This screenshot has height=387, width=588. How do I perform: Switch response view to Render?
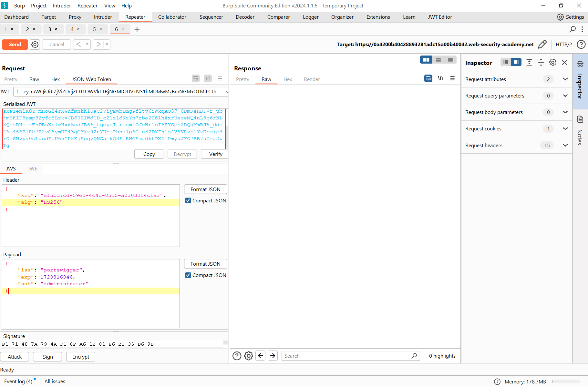(x=312, y=79)
